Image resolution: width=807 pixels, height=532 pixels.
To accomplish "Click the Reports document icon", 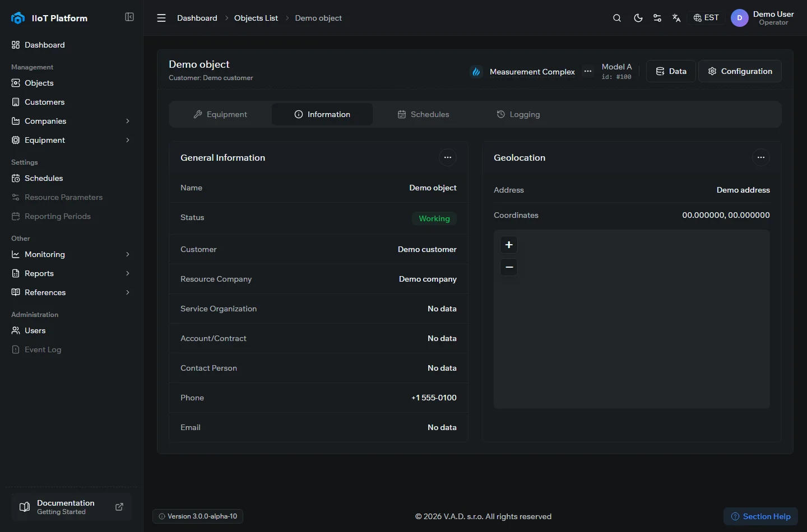I will point(16,273).
